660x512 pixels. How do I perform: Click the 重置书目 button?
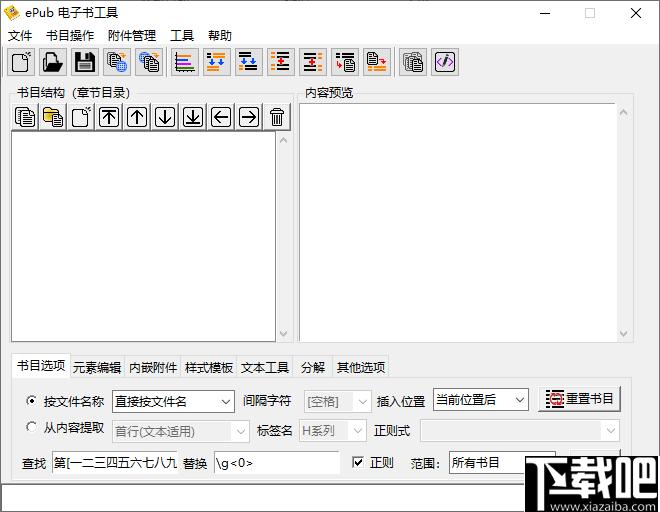point(580,399)
